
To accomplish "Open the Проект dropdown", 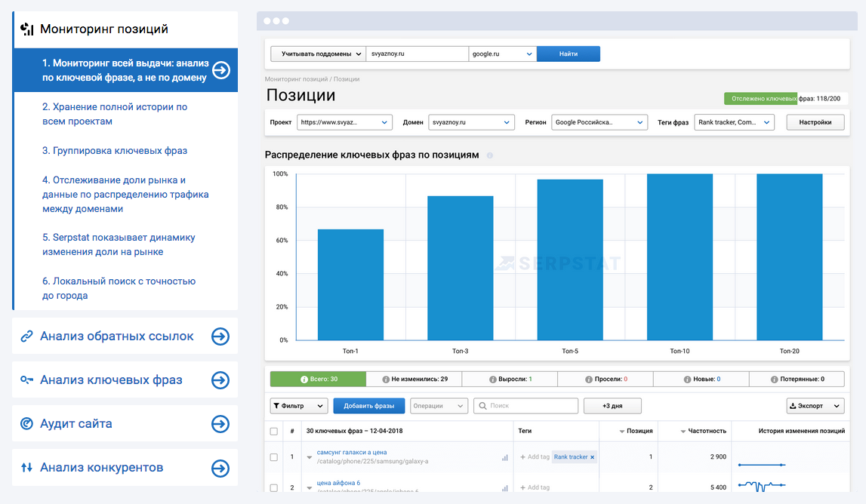I will coord(344,122).
